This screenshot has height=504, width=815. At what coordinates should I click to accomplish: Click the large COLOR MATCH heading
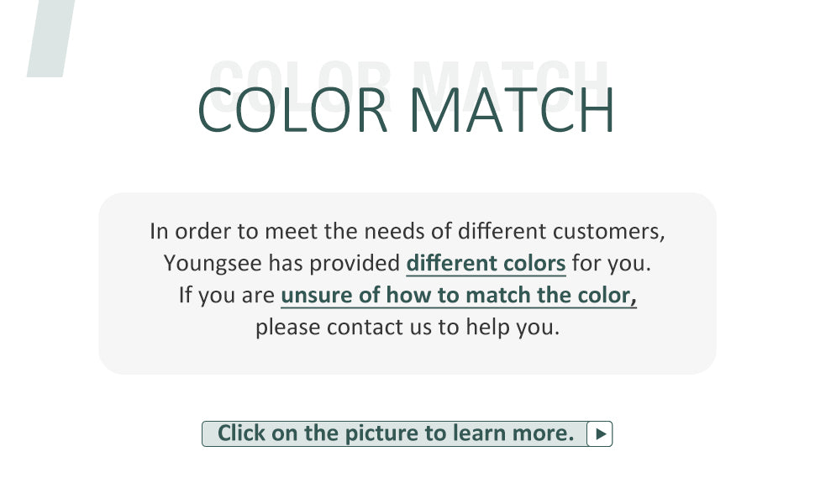pos(407,110)
